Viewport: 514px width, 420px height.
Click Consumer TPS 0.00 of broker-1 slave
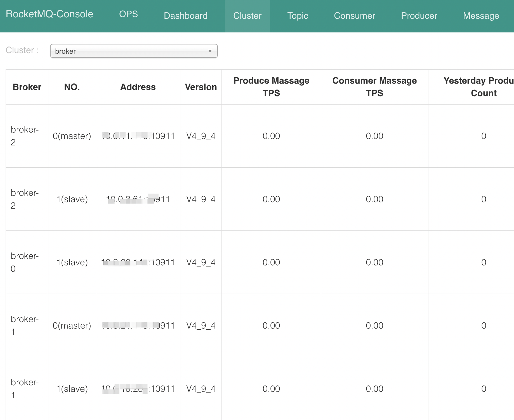pos(374,389)
